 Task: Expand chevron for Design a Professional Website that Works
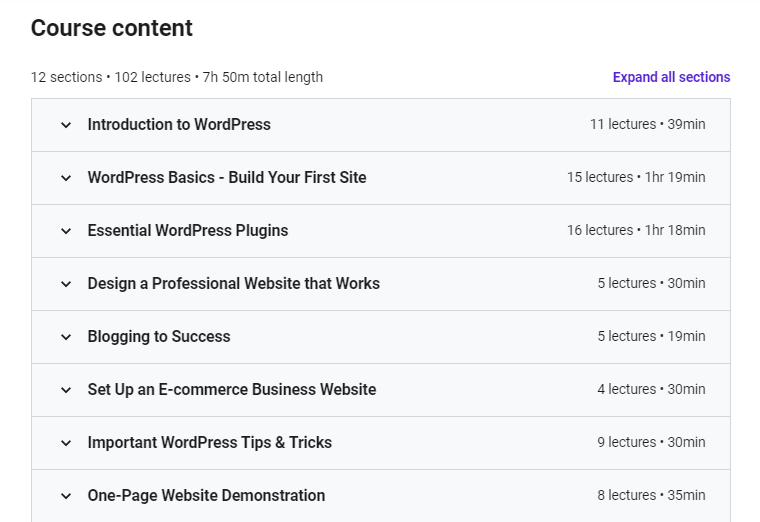coord(66,284)
